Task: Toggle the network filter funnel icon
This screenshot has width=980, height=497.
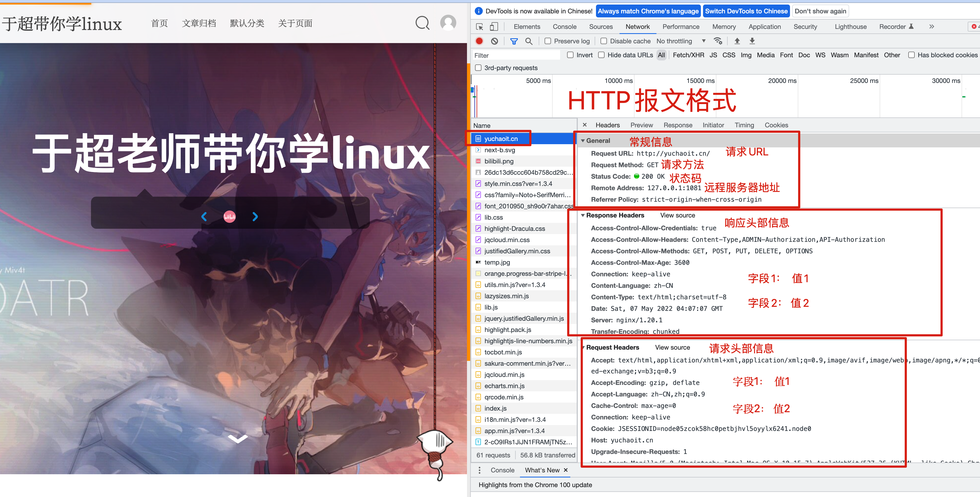Action: [514, 41]
